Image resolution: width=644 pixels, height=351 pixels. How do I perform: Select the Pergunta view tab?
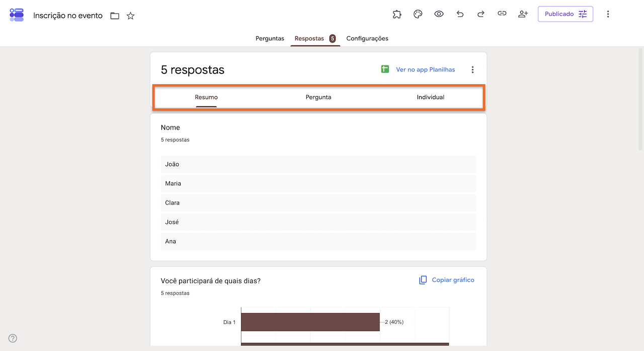click(318, 97)
